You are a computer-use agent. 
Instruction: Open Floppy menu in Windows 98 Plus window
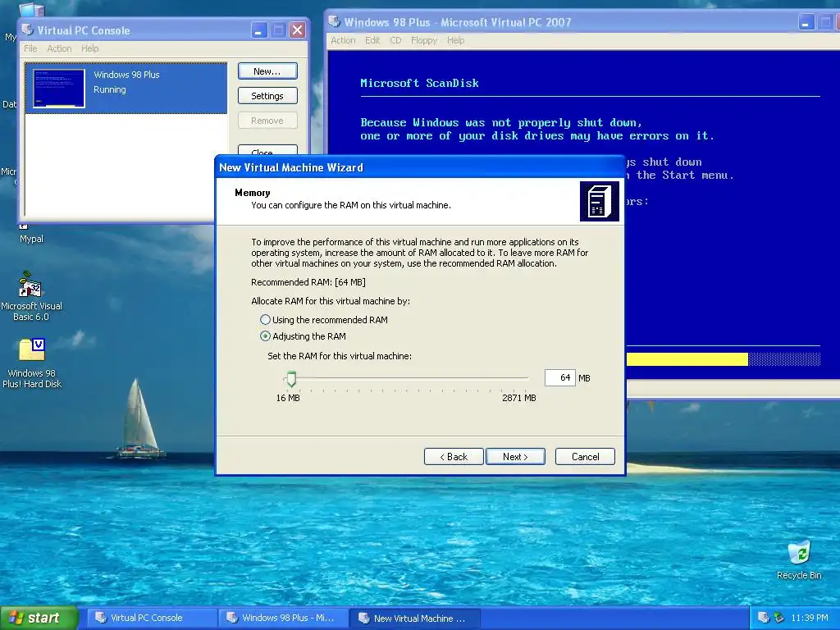coord(424,40)
